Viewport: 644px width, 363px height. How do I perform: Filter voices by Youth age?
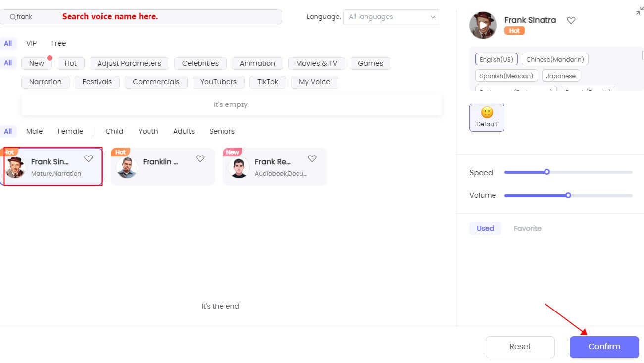pyautogui.click(x=148, y=131)
